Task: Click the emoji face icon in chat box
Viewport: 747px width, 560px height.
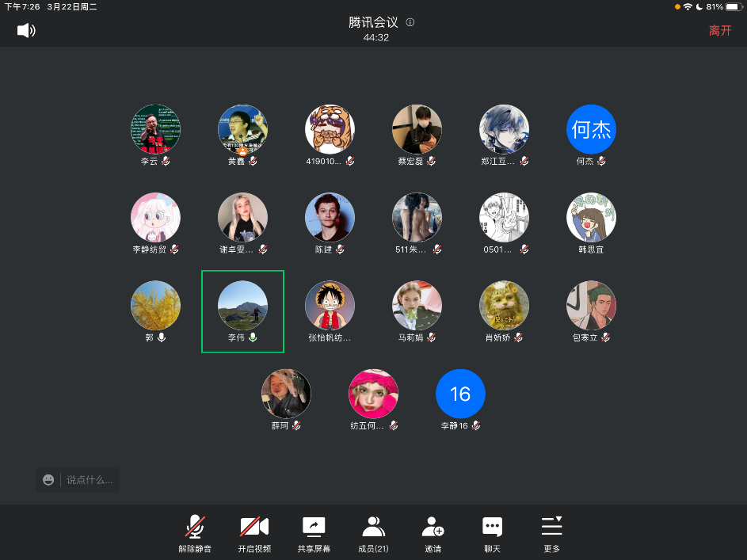Action: 48,479
